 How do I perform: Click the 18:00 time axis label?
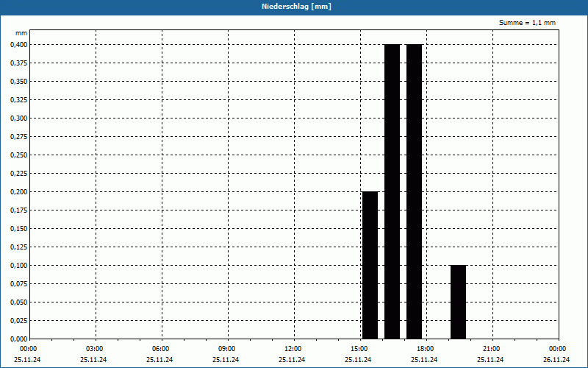tap(426, 349)
